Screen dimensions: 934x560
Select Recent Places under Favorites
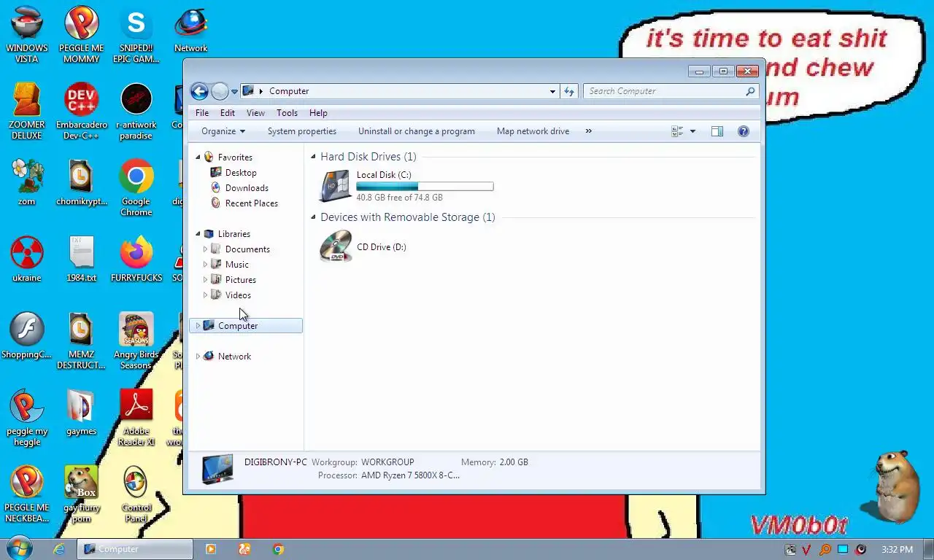click(x=251, y=203)
